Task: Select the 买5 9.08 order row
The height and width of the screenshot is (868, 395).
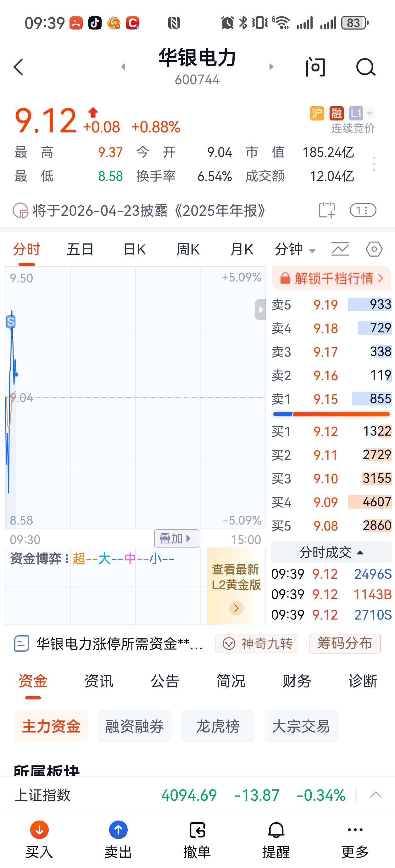Action: 331,526
